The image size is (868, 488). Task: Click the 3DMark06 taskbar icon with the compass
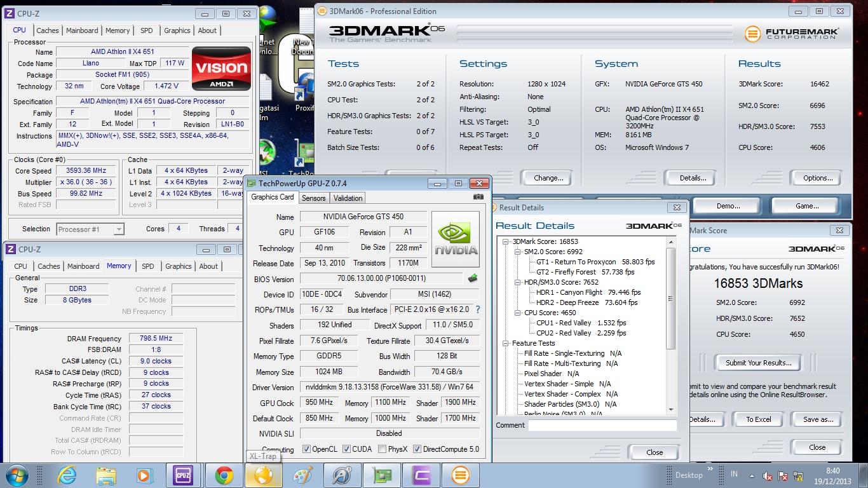pyautogui.click(x=342, y=475)
